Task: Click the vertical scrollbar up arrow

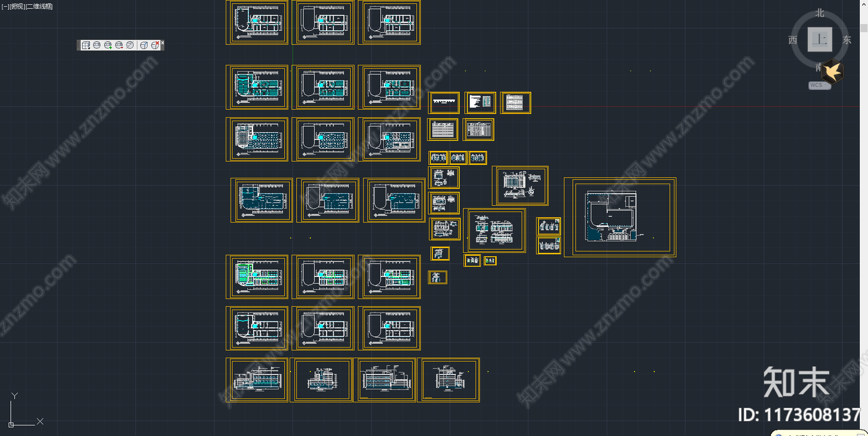Action: (864, 4)
